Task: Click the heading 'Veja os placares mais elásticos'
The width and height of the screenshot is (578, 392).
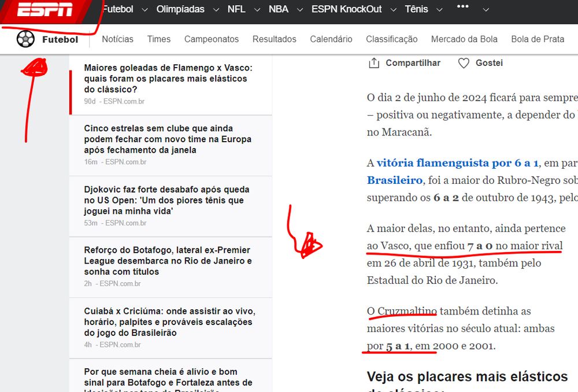Action: [x=467, y=377]
